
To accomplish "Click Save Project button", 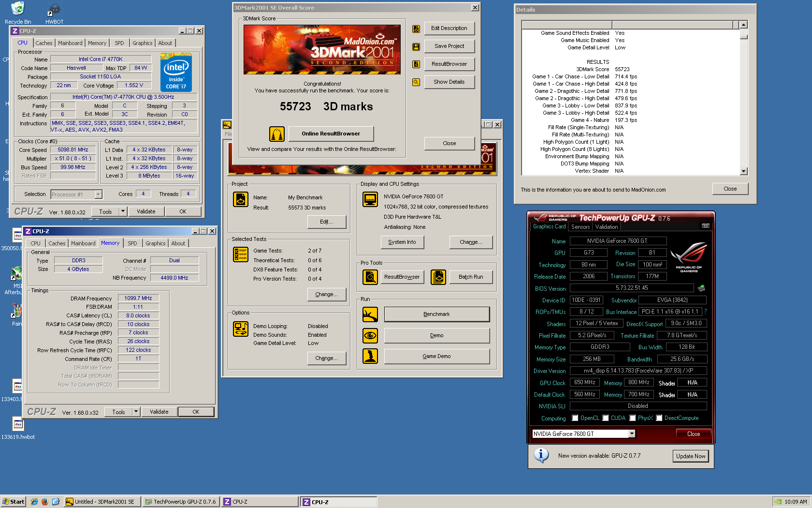I will 449,46.
